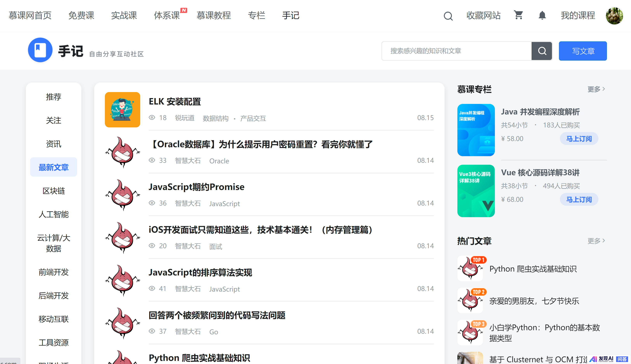Open 我的课程 link
This screenshot has width=631, height=364.
[x=578, y=16]
